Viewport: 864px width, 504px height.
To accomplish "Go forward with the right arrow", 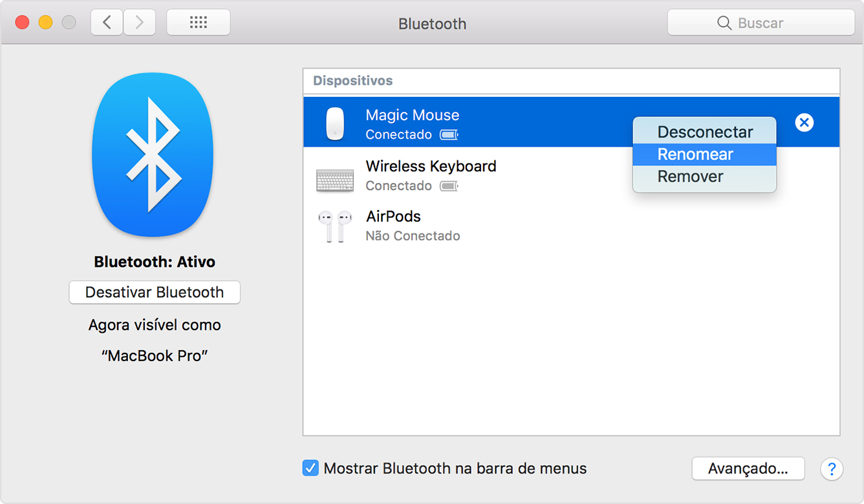I will 139,23.
